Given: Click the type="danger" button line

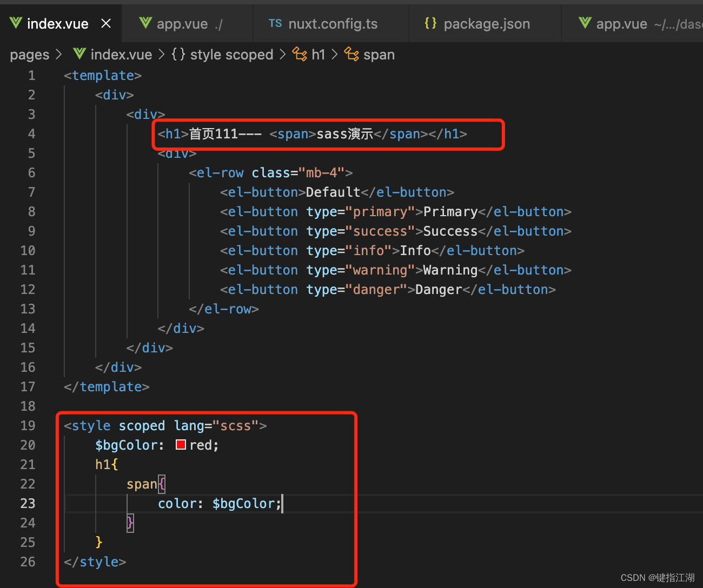Looking at the screenshot, I should click(388, 290).
